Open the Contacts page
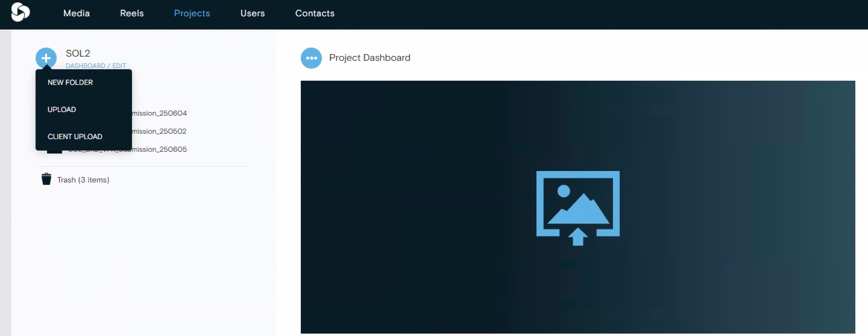868x336 pixels. pos(315,13)
